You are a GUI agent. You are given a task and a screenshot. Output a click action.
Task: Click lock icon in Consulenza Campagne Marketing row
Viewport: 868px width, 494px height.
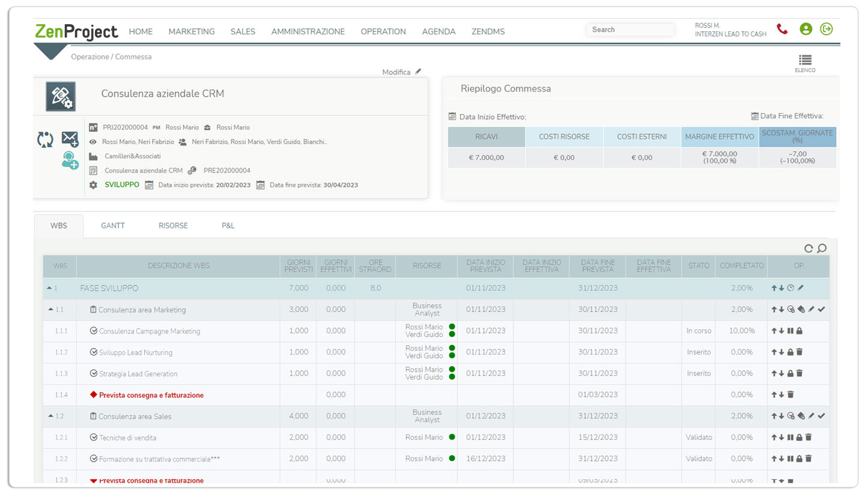tap(800, 331)
